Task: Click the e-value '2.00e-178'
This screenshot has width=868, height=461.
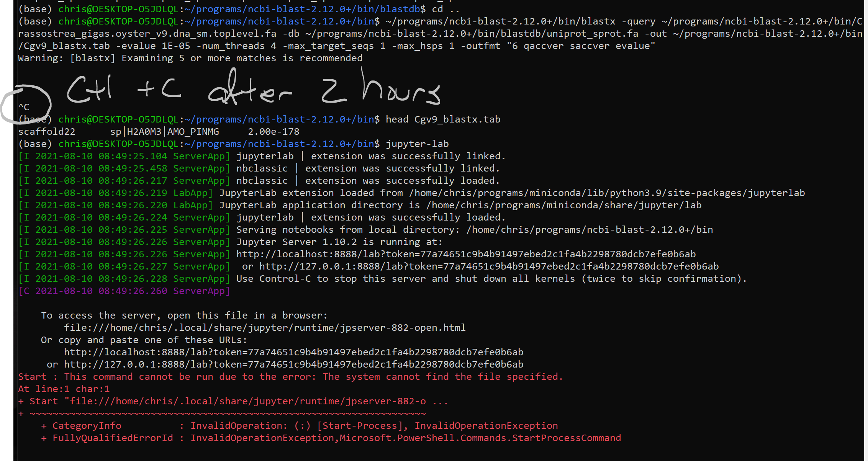Action: point(274,132)
